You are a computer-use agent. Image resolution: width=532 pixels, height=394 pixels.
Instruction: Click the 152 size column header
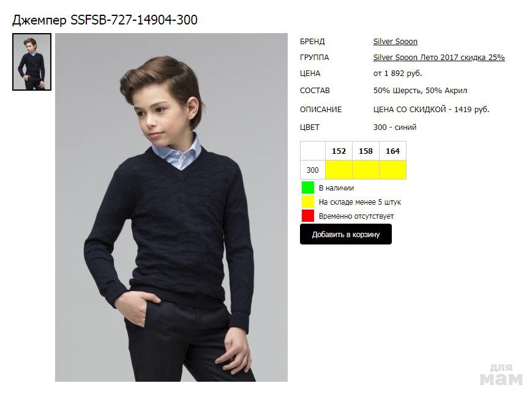[x=339, y=151]
